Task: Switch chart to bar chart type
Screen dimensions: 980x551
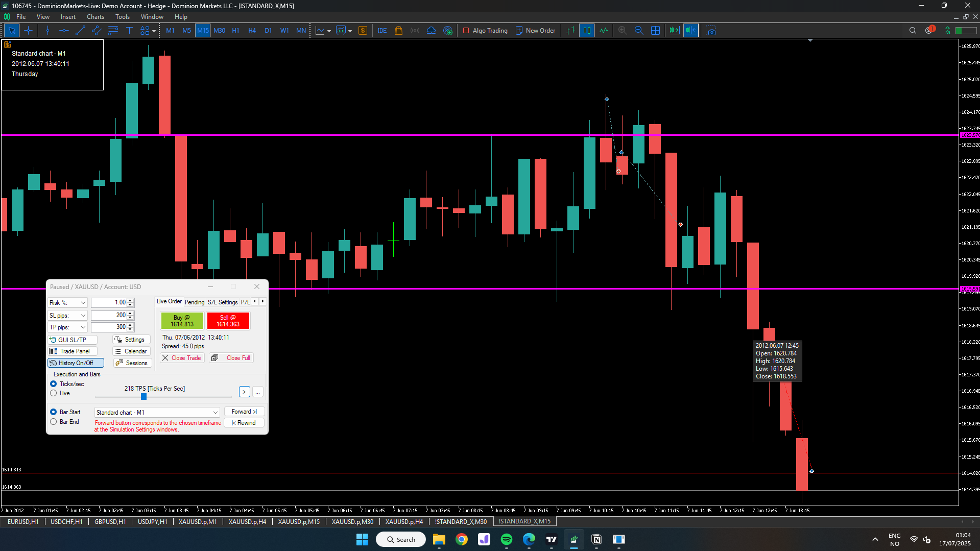Action: coord(570,31)
